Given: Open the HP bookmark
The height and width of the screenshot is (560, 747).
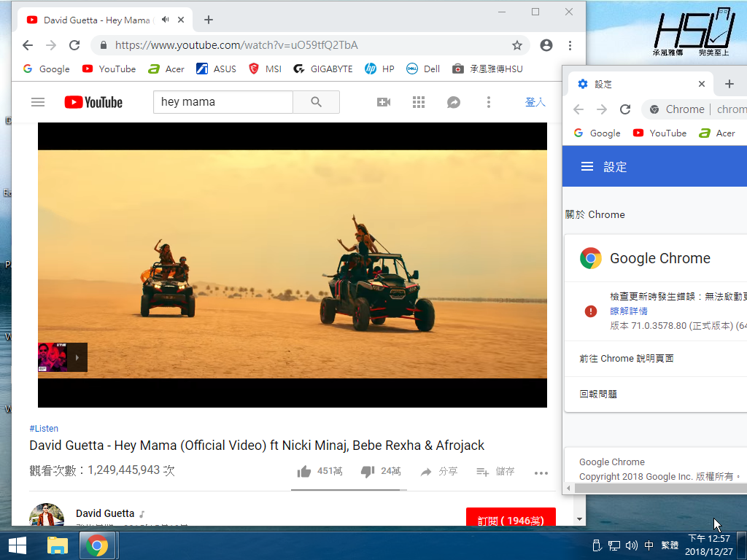Looking at the screenshot, I should 379,69.
